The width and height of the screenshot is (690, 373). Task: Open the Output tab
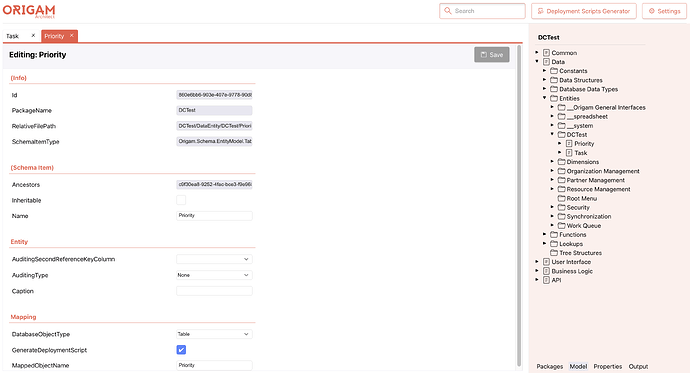pyautogui.click(x=638, y=366)
